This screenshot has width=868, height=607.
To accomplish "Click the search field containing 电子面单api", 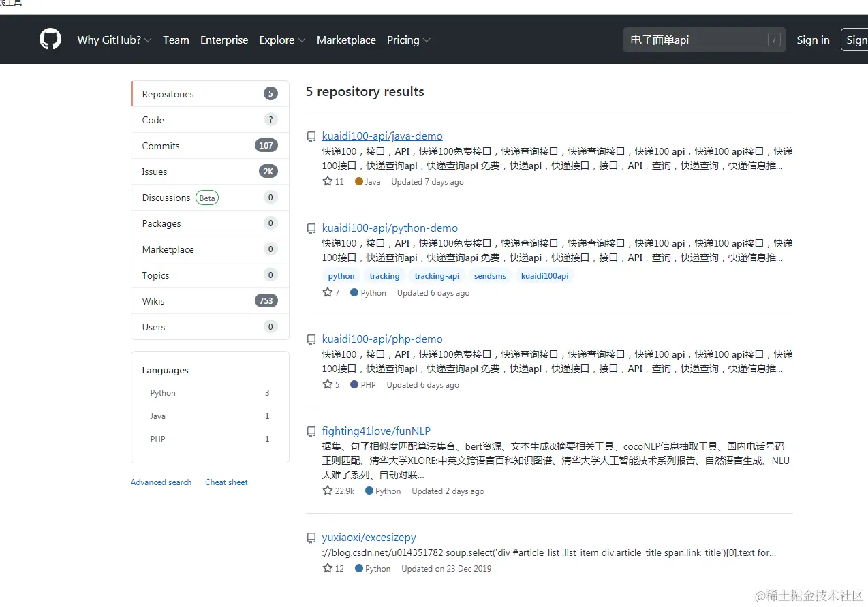I will tap(704, 40).
